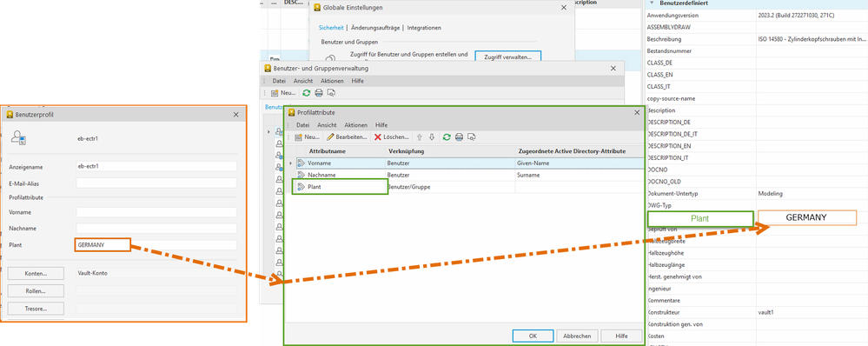Screen dimensions: 868x346
Task: Print from the Profilattribute toolbar
Action: 459,136
